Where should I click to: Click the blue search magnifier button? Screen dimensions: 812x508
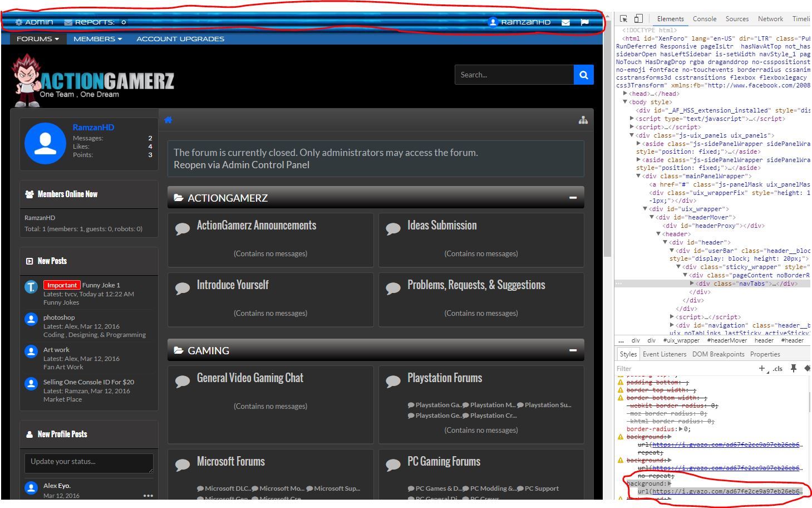pos(583,75)
